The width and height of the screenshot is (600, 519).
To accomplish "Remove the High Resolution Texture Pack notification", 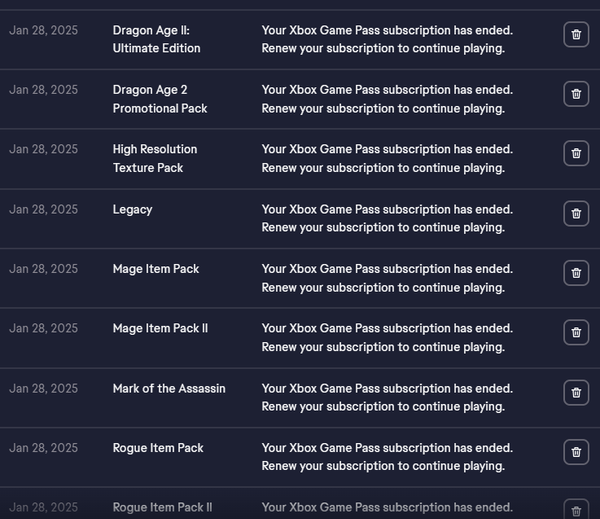I will (x=576, y=154).
